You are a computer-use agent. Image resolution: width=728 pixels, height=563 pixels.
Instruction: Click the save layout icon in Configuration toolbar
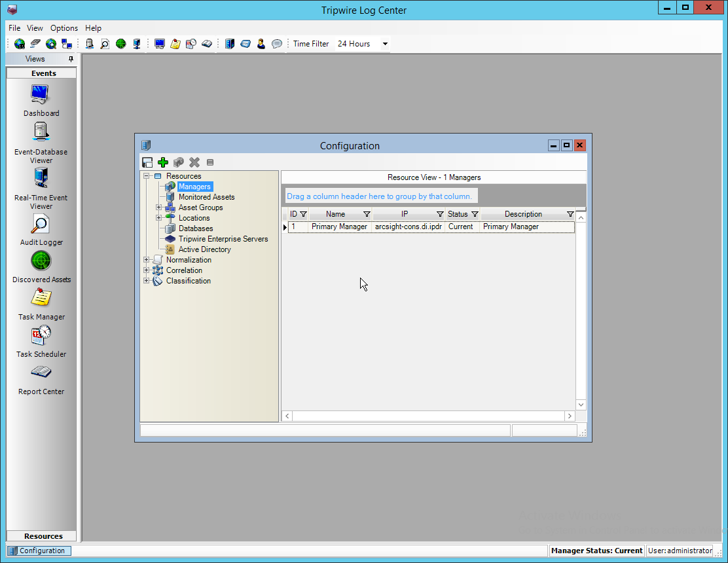(x=147, y=162)
